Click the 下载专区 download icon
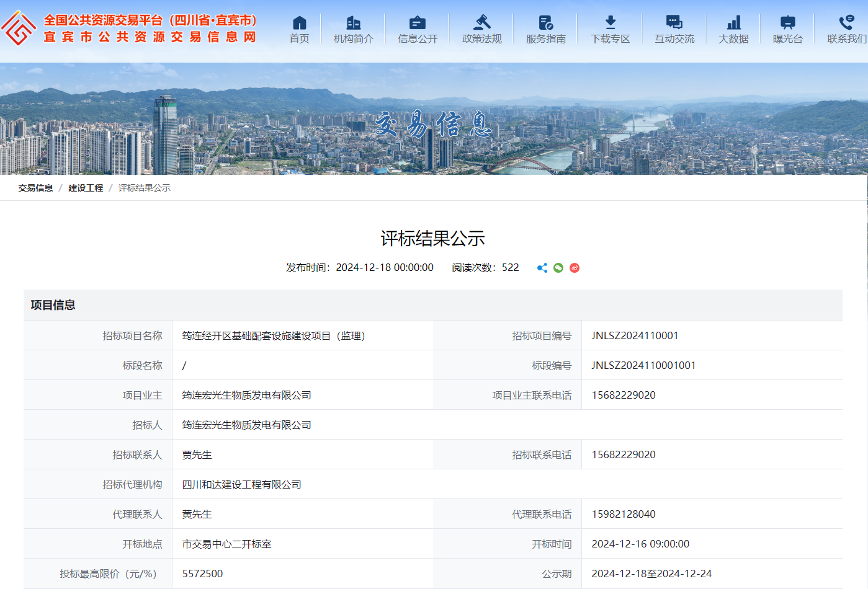This screenshot has height=589, width=868. tap(611, 23)
